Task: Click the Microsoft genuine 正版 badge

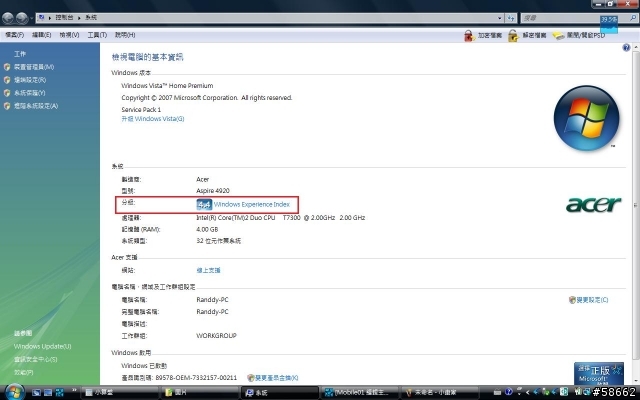Action: click(598, 373)
